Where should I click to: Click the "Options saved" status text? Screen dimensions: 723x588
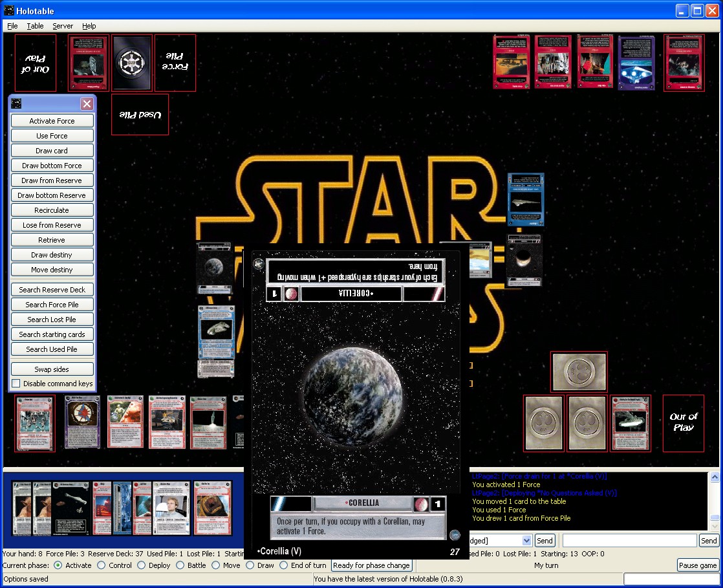click(25, 579)
